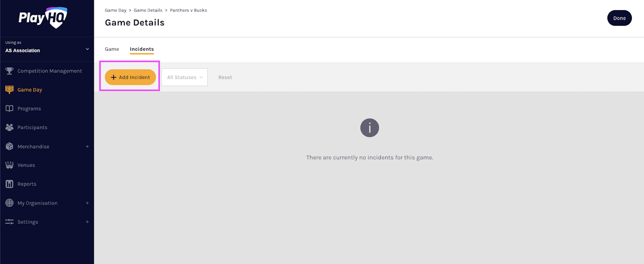
Task: Click the no incidents message text
Action: (369, 157)
